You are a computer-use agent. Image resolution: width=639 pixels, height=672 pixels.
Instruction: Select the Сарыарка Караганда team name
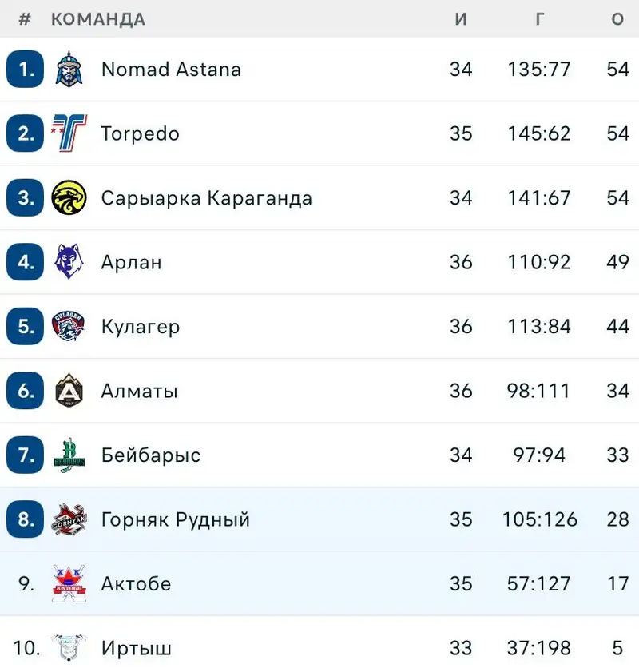coord(206,198)
